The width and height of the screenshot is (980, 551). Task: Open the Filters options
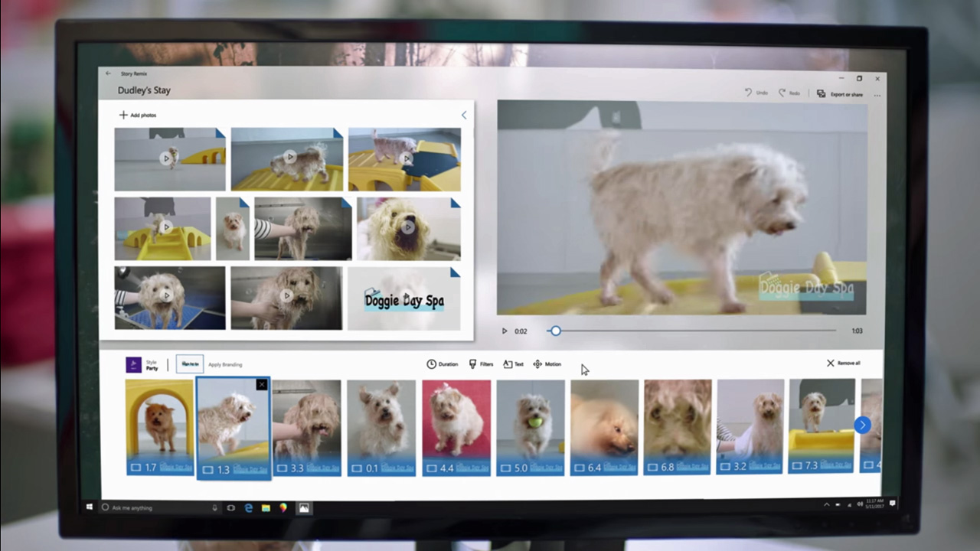[x=482, y=364]
